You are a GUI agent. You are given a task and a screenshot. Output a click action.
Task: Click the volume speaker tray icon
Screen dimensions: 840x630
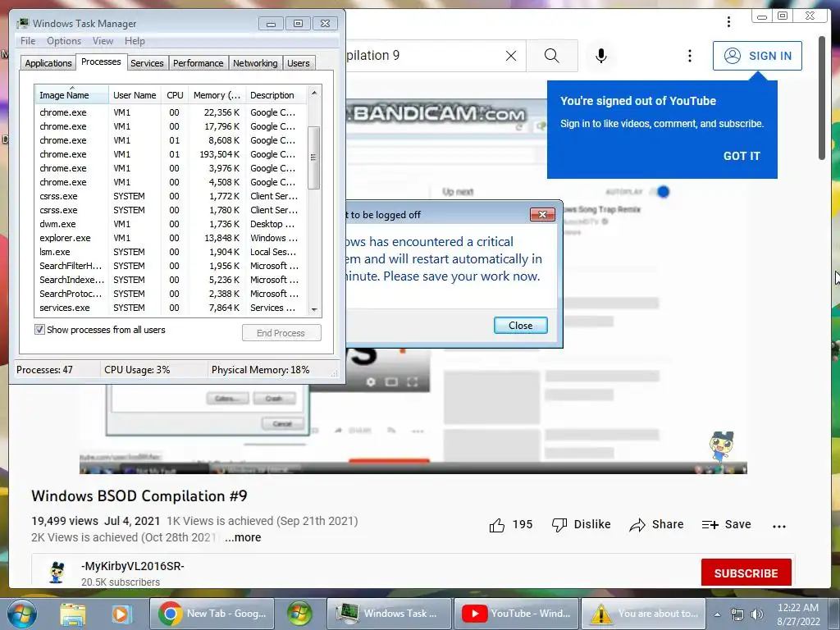coord(756,614)
